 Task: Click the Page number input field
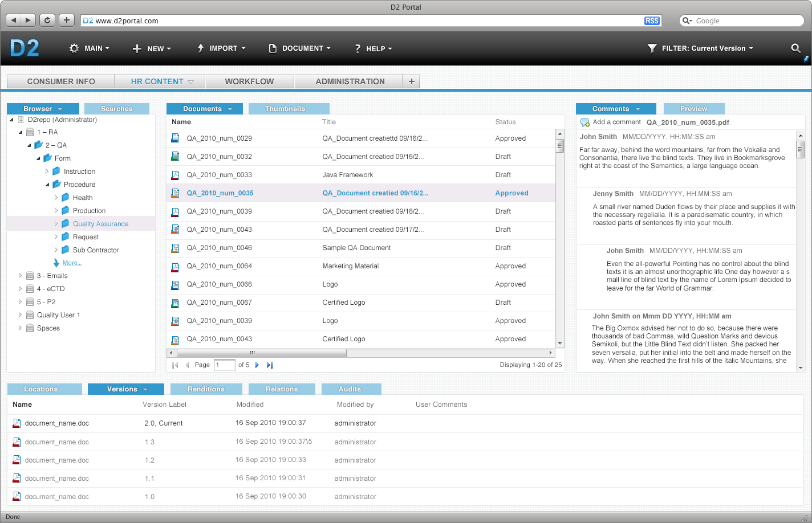click(x=225, y=365)
